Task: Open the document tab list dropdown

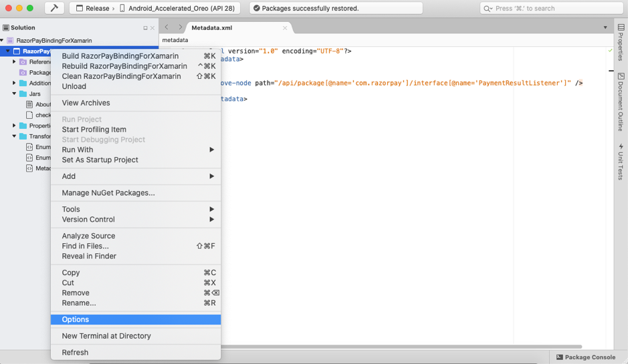Action: 605,27
